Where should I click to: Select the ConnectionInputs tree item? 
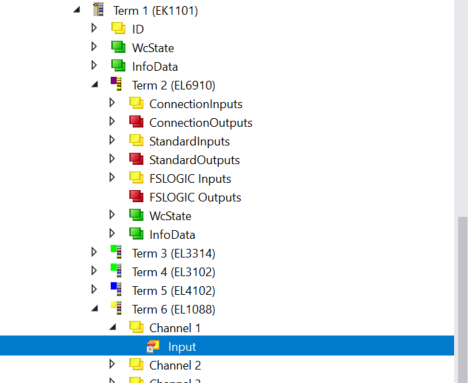tap(196, 104)
